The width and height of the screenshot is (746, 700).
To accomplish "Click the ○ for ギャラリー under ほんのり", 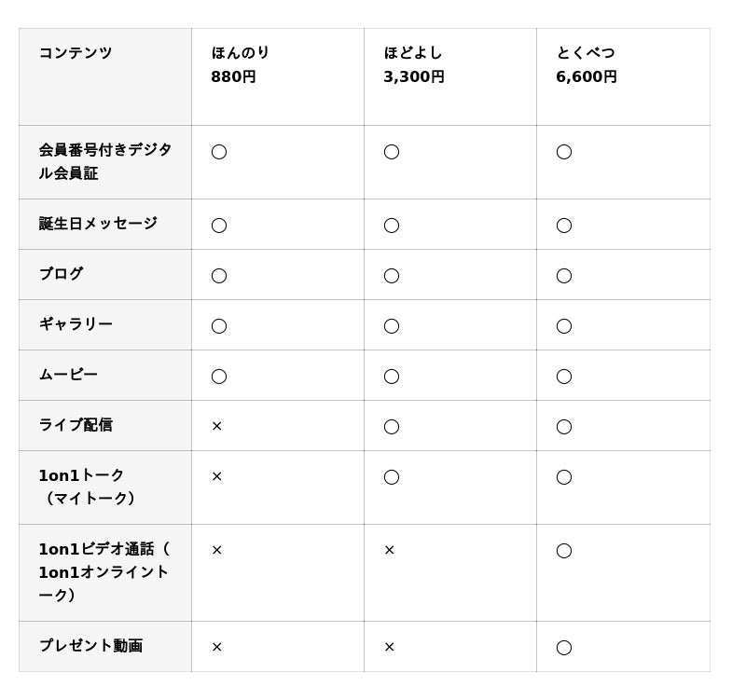I will click(x=219, y=326).
